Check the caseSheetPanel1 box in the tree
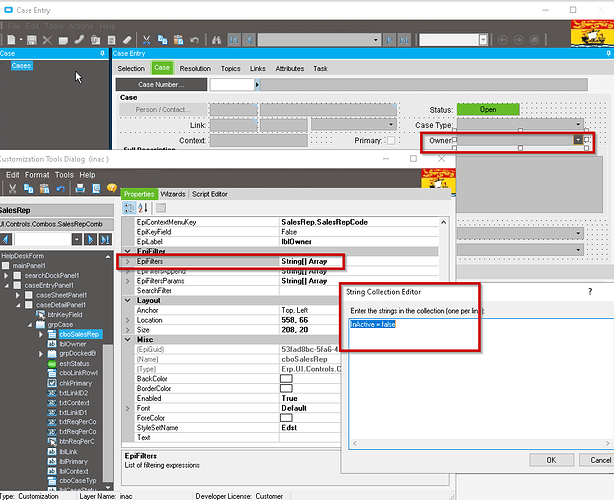The image size is (614, 500). (29, 295)
